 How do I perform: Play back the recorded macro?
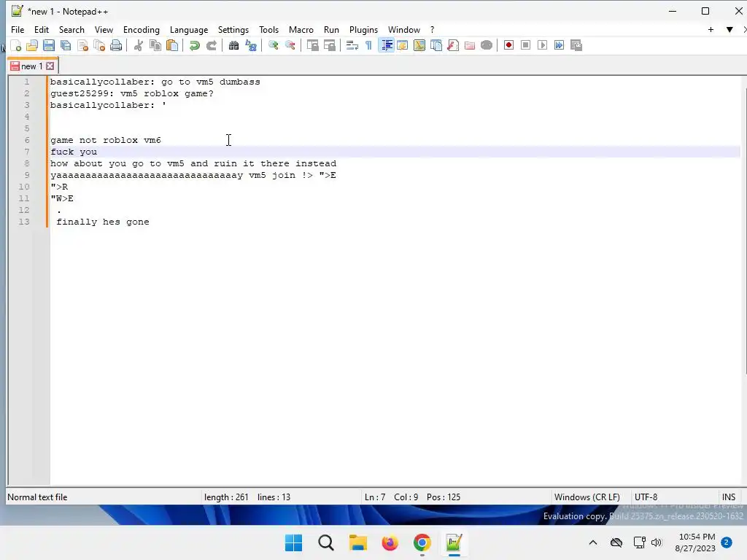pyautogui.click(x=542, y=45)
